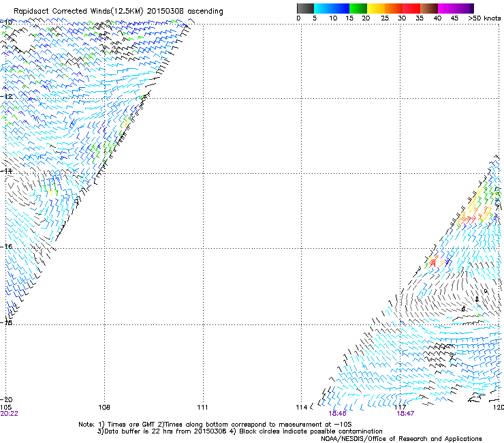Click the purple '18:46' time label
The height and width of the screenshot is (443, 504).
click(x=338, y=414)
